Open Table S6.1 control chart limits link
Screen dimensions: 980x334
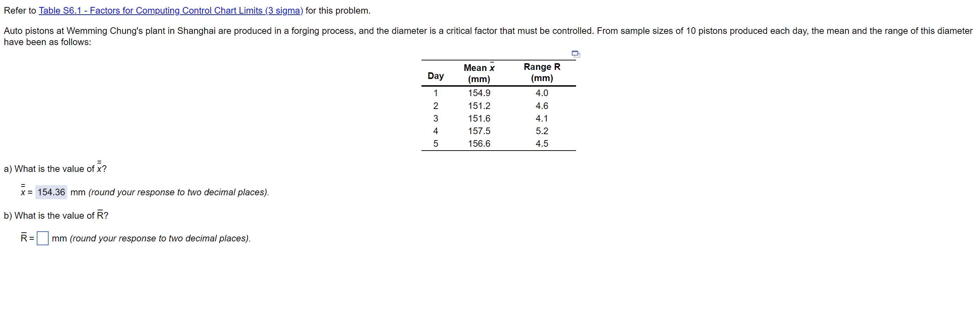170,10
